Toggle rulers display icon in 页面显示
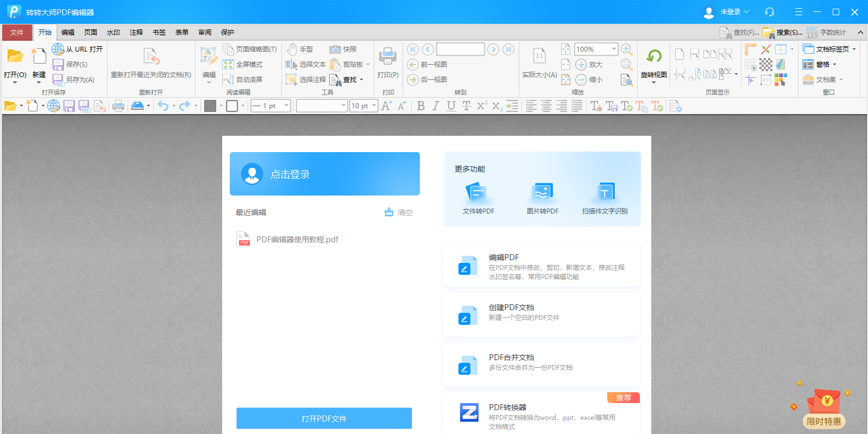This screenshot has width=868, height=434. (x=751, y=49)
